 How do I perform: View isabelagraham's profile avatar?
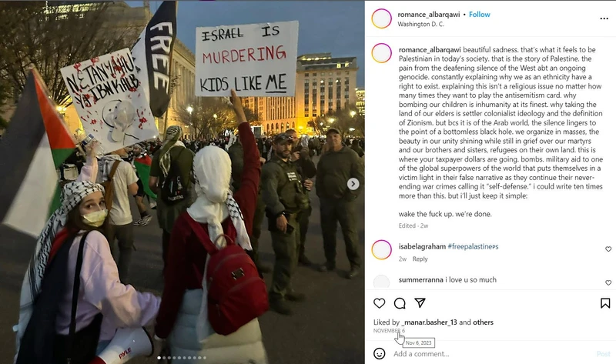(381, 250)
